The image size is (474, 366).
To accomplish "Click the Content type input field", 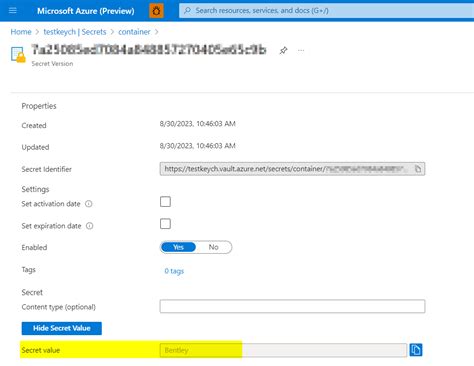I will coord(292,306).
